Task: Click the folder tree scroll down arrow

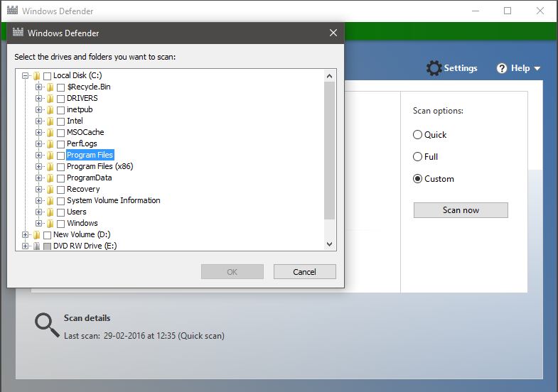Action: tap(330, 244)
